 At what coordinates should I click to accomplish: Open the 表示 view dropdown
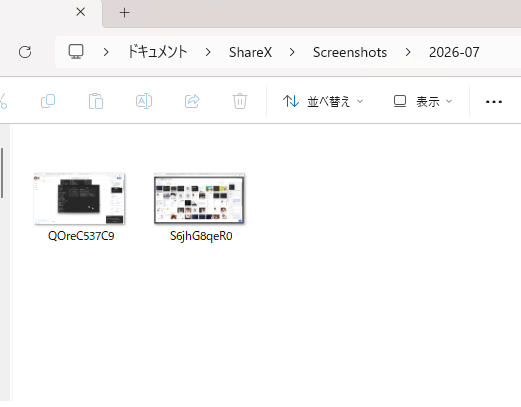pyautogui.click(x=423, y=101)
